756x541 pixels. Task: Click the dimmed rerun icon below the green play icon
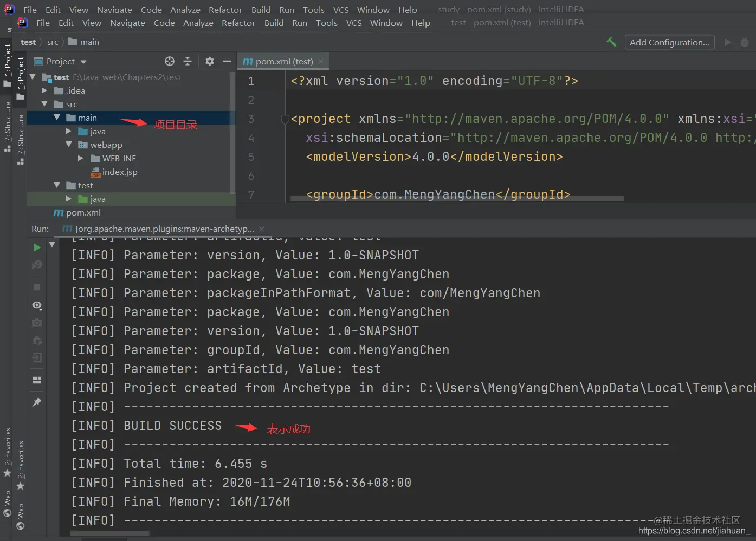pyautogui.click(x=37, y=265)
